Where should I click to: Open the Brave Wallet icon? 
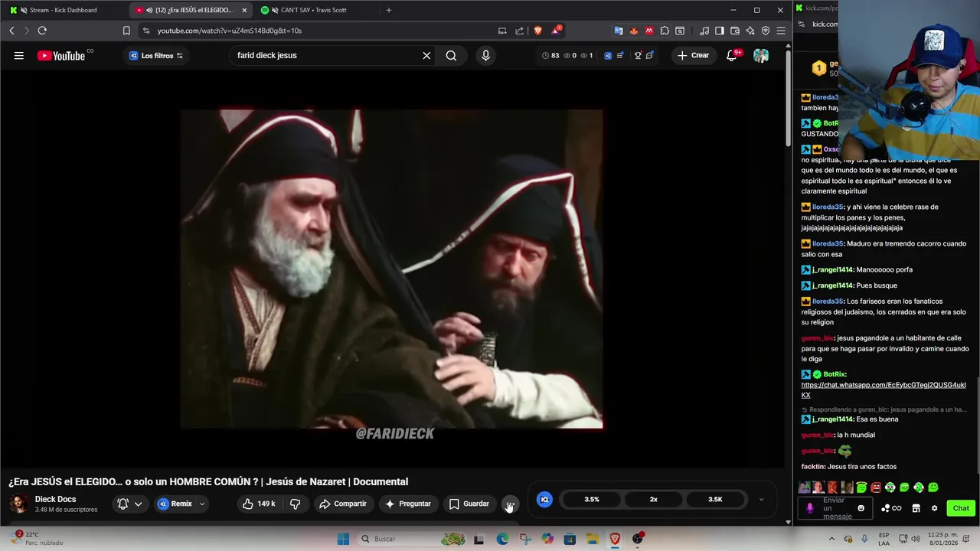(x=735, y=31)
